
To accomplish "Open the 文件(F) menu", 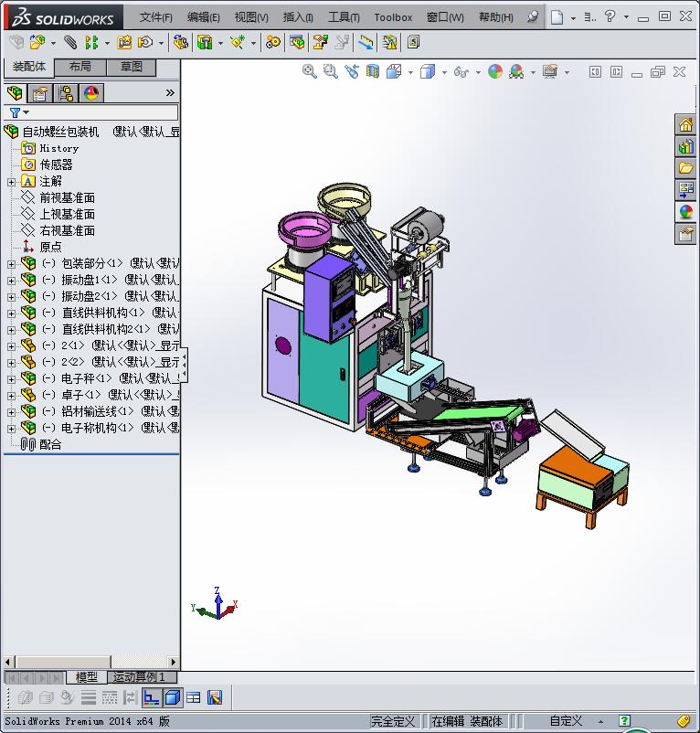I will tap(156, 17).
